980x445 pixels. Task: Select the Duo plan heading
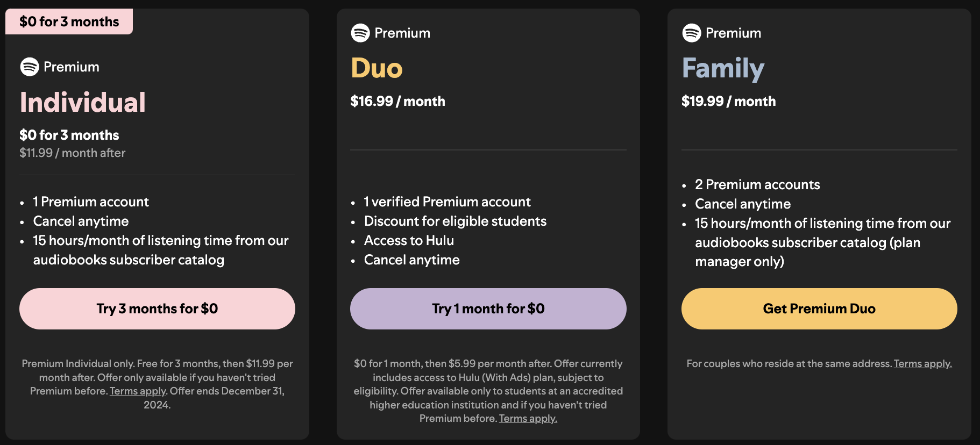377,68
